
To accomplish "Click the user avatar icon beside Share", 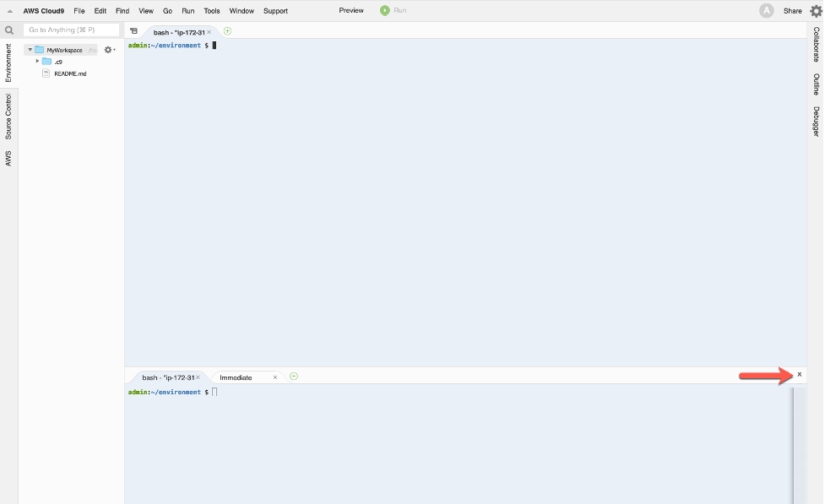I will [x=766, y=11].
